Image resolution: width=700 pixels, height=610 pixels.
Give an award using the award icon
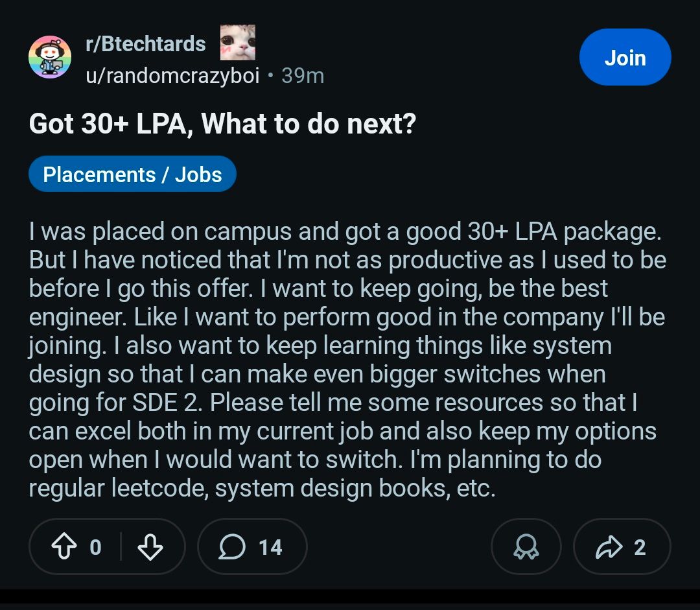[526, 548]
